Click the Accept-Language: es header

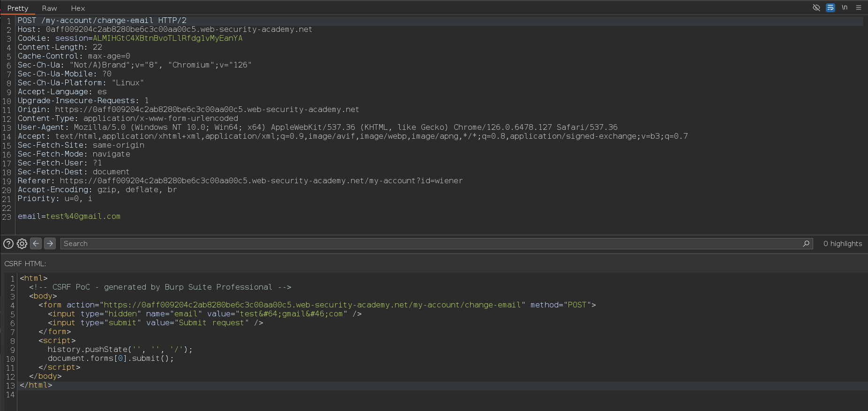pyautogui.click(x=62, y=92)
